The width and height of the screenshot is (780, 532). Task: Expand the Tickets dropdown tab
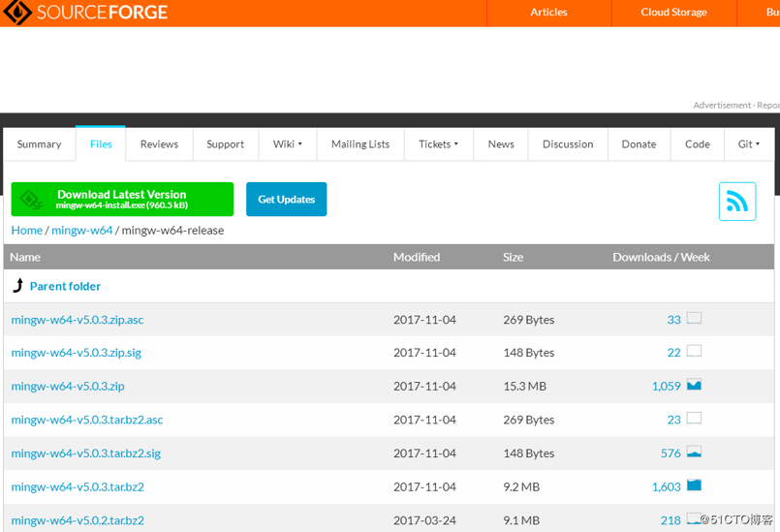(439, 143)
